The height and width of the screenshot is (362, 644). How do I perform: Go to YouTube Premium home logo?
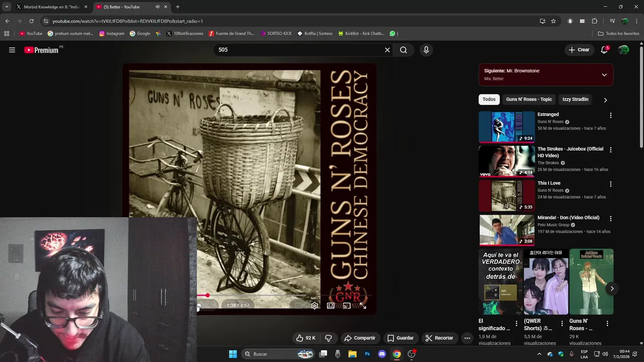(x=41, y=50)
